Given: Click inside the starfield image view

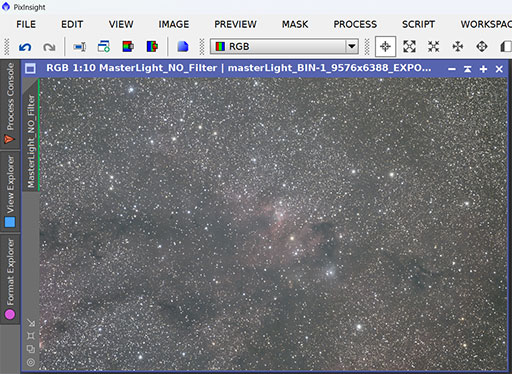Looking at the screenshot, I should click(273, 224).
